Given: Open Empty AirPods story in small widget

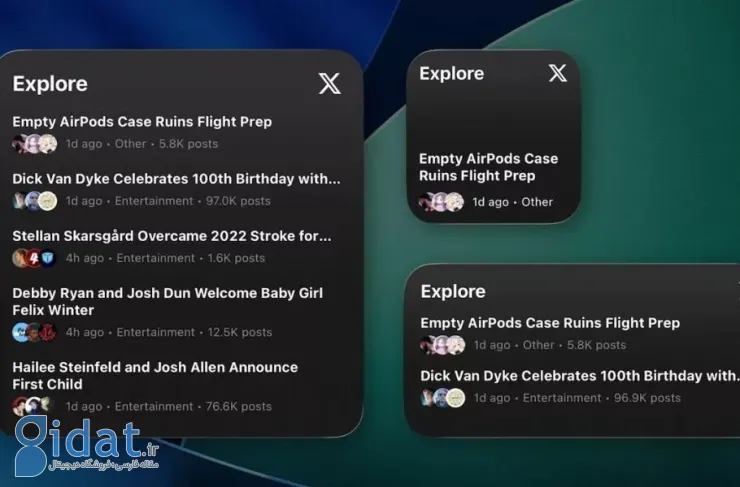Looking at the screenshot, I should tap(488, 167).
